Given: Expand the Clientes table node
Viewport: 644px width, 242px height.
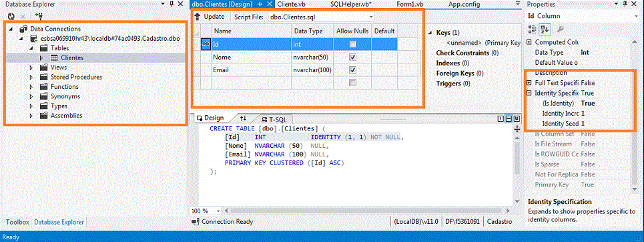Looking at the screenshot, I should click(41, 58).
